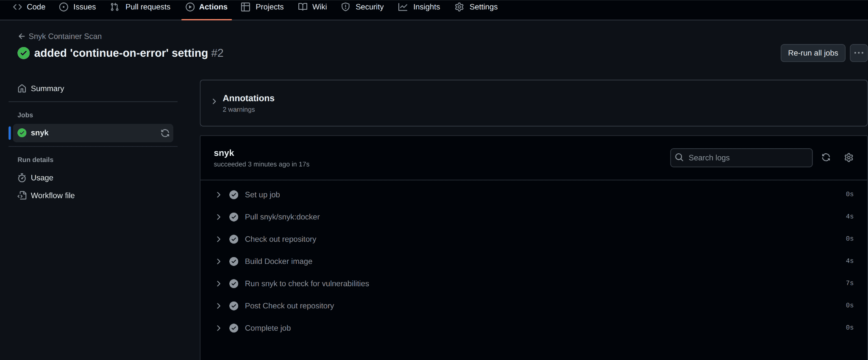Click the Wiki book icon
The width and height of the screenshot is (868, 360).
point(303,7)
